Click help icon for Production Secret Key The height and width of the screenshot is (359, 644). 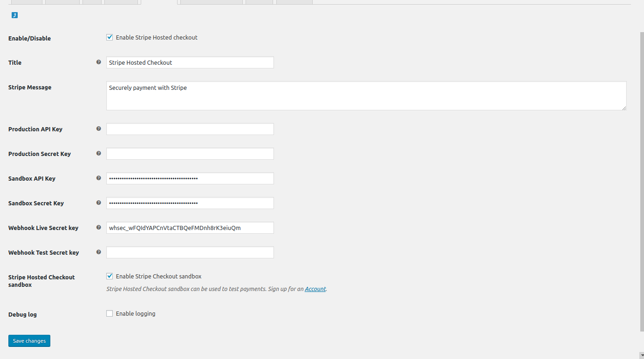click(x=98, y=153)
